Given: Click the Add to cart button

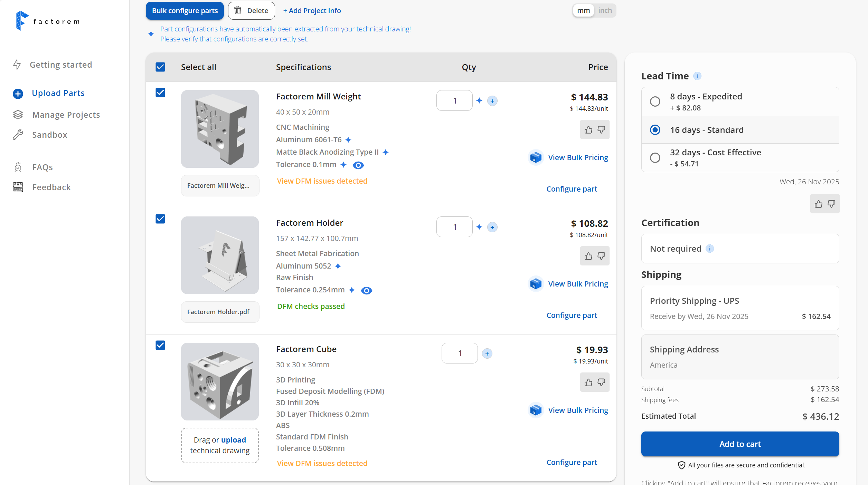Looking at the screenshot, I should (739, 444).
